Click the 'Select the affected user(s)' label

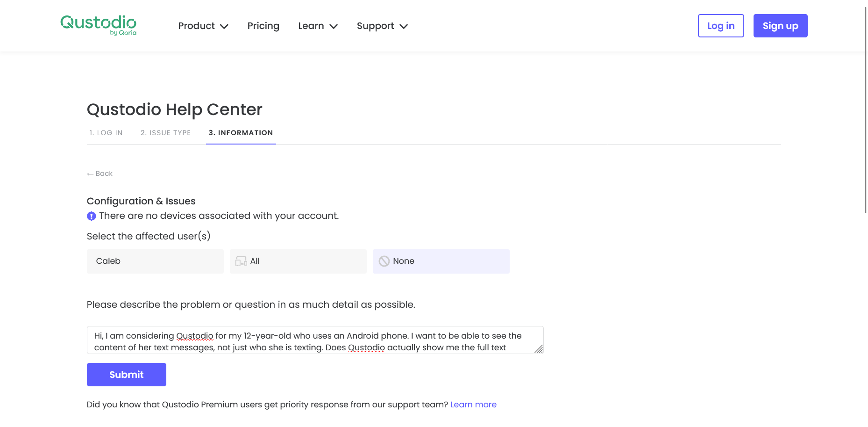(149, 236)
